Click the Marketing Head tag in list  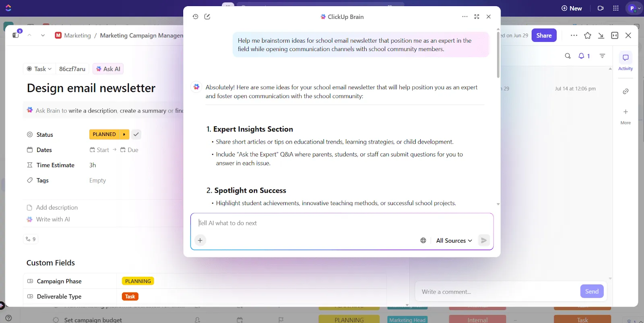pos(407,320)
